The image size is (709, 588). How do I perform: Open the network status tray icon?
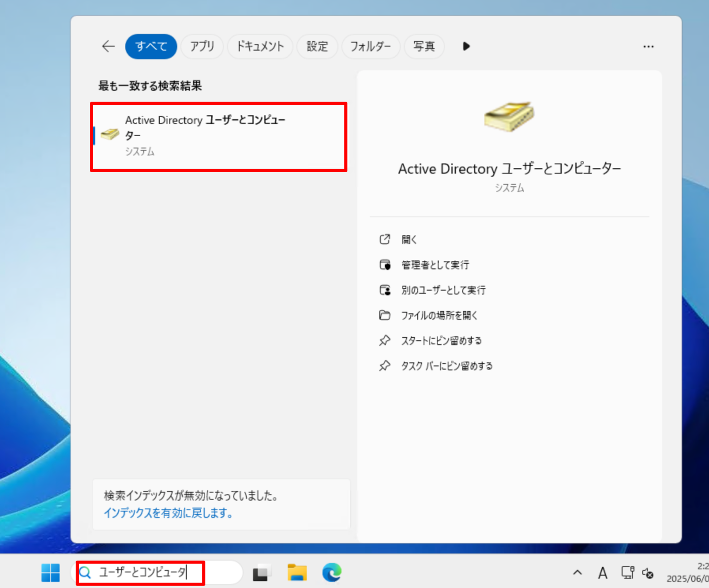(x=628, y=572)
